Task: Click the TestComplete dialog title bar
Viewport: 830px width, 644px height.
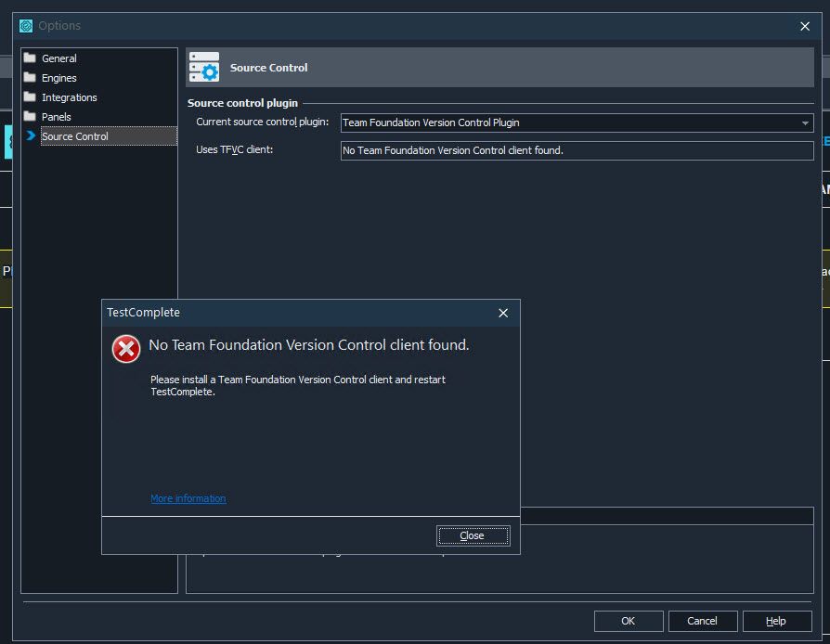Action: [x=297, y=313]
